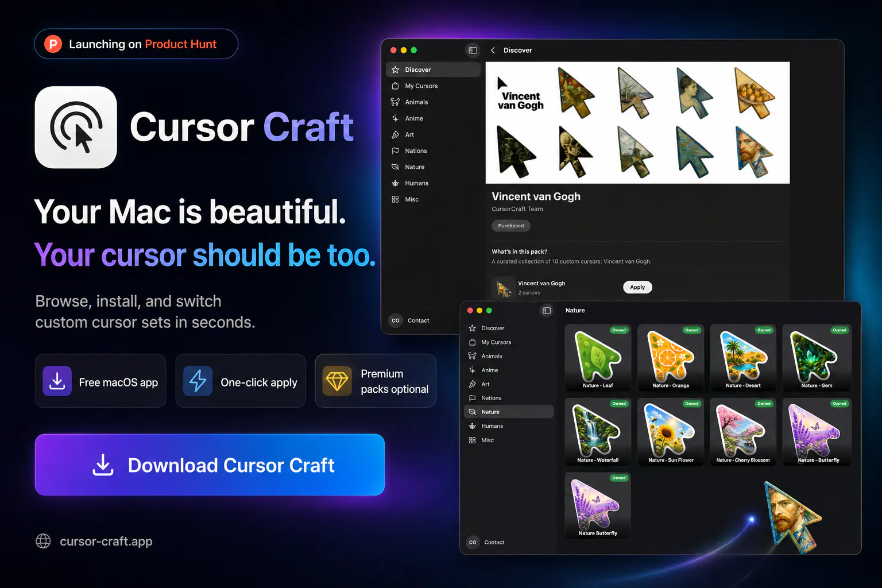Click the Free macOS app download icon
Screen dimensions: 882x588
pyautogui.click(x=57, y=381)
